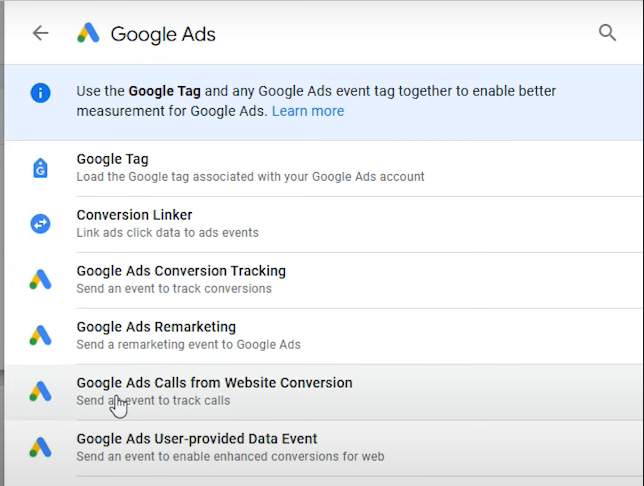Select Google Ads Conversion Tracking
The height and width of the screenshot is (486, 644).
pyautogui.click(x=324, y=280)
